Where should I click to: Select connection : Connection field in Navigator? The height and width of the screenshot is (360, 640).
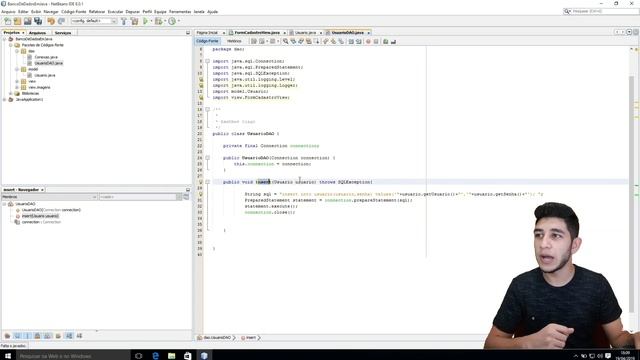pyautogui.click(x=41, y=222)
